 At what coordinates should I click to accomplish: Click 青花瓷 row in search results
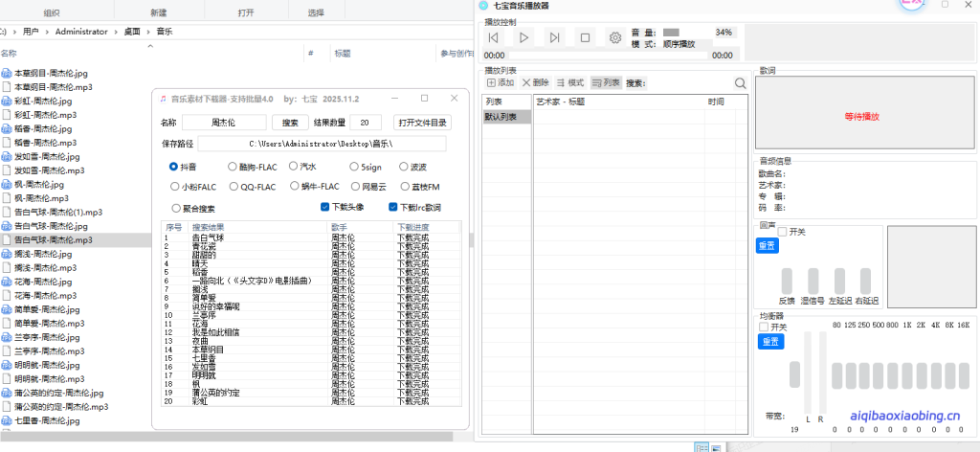click(313, 246)
